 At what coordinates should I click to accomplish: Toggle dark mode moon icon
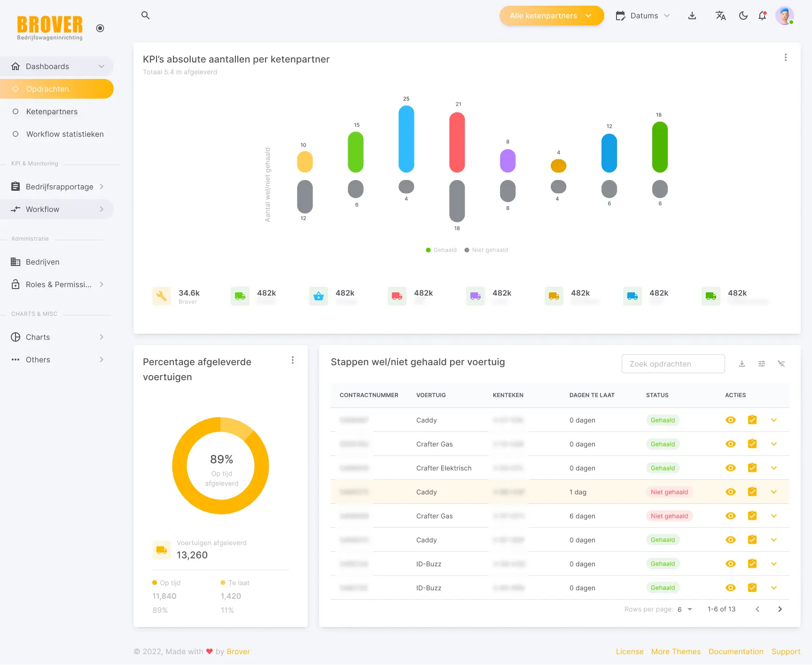(x=743, y=16)
